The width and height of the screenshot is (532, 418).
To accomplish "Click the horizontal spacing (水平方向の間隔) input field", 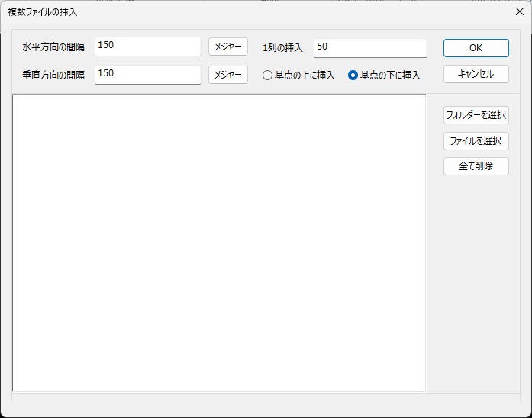I will 147,47.
